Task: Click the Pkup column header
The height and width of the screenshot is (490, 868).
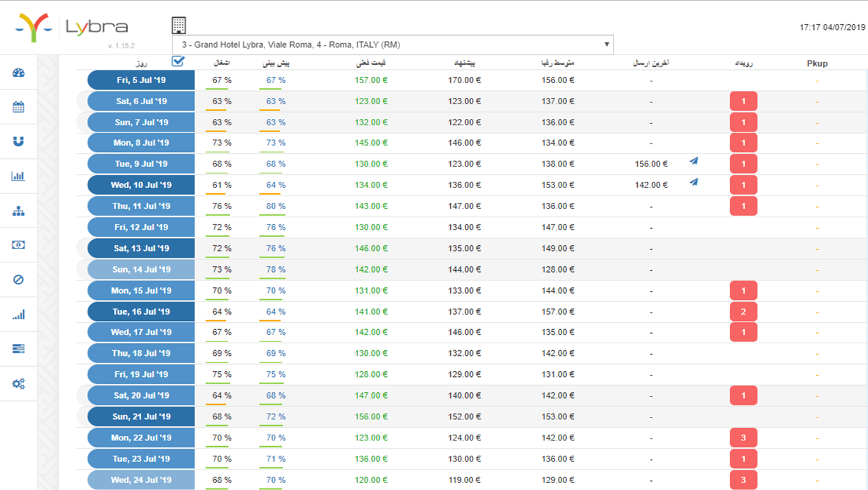Action: point(817,64)
